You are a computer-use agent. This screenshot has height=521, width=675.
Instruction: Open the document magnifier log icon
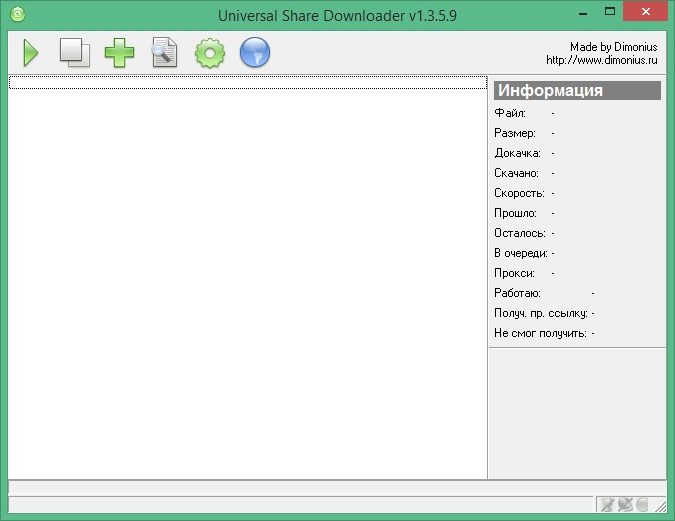tap(164, 53)
